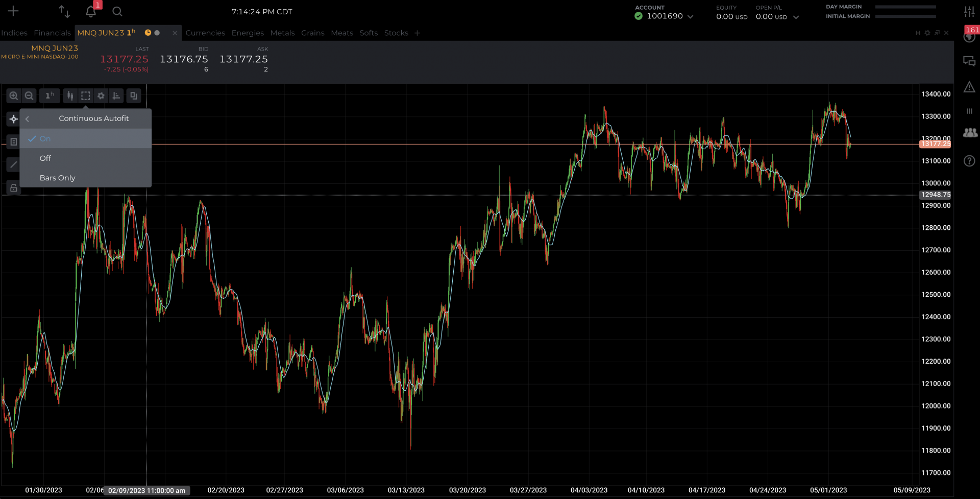Click the 12948.75 crosshair price label
The width and height of the screenshot is (980, 499).
pos(935,195)
